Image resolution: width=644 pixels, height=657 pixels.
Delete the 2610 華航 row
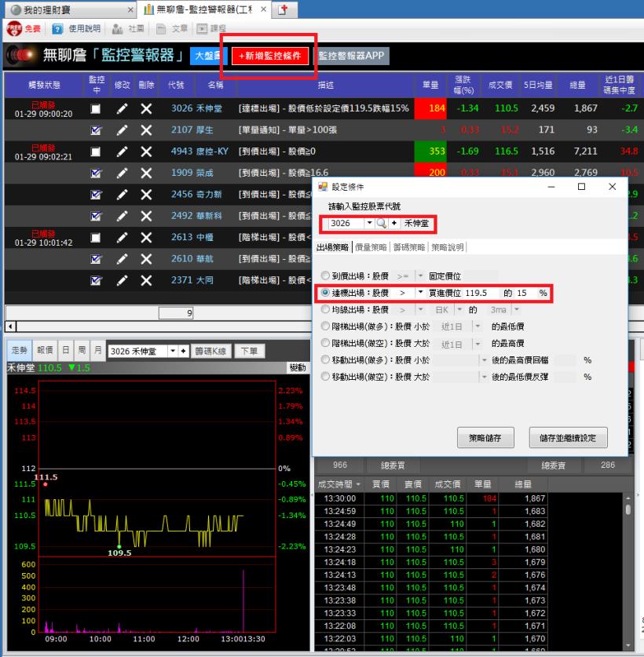146,259
